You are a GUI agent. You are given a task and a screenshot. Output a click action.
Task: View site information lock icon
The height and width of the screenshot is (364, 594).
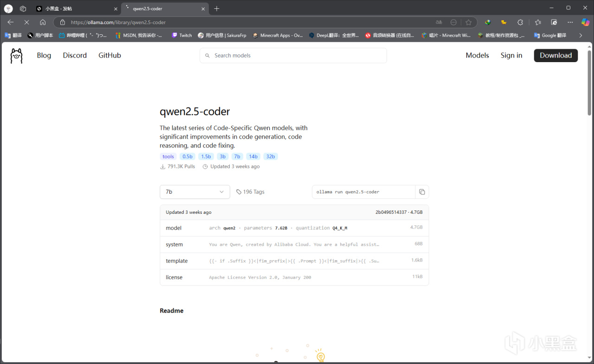[63, 22]
